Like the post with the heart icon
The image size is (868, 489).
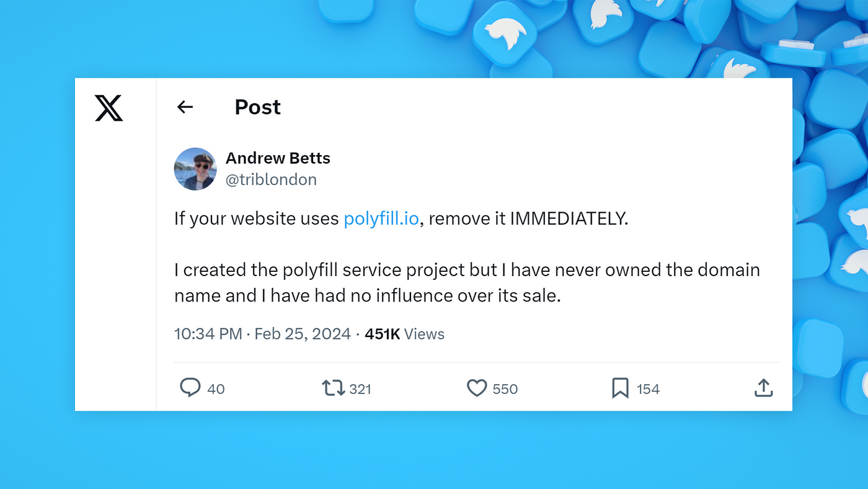(x=476, y=388)
